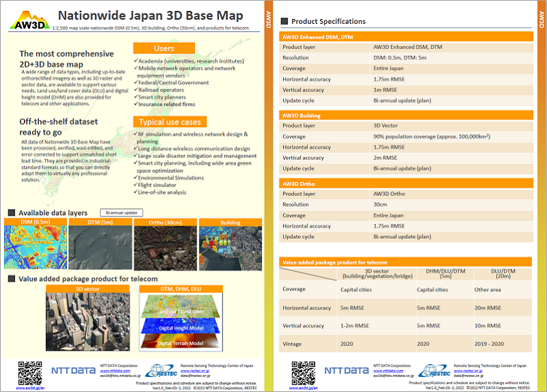547x392 pixels.
Task: Click the 'Long distance wireless communication design' item
Action: [194, 149]
